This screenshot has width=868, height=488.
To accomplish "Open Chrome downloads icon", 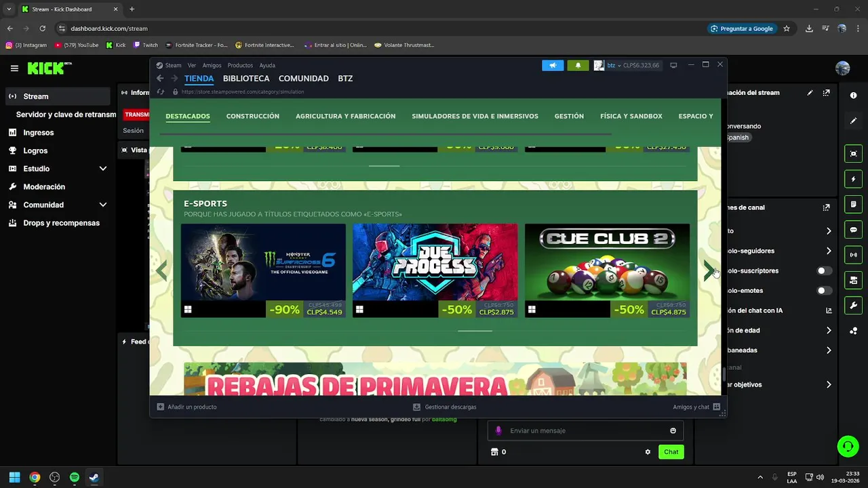I will pos(809,28).
